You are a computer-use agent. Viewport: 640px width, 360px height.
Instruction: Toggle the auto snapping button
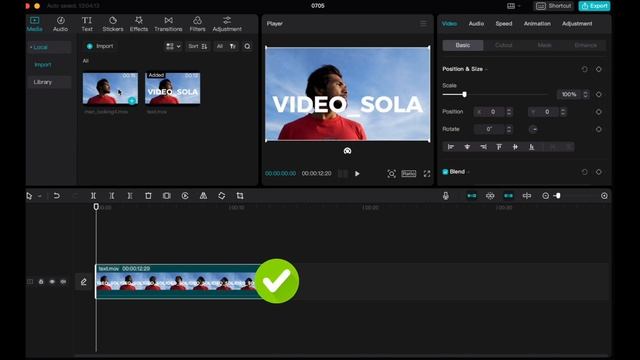click(490, 196)
